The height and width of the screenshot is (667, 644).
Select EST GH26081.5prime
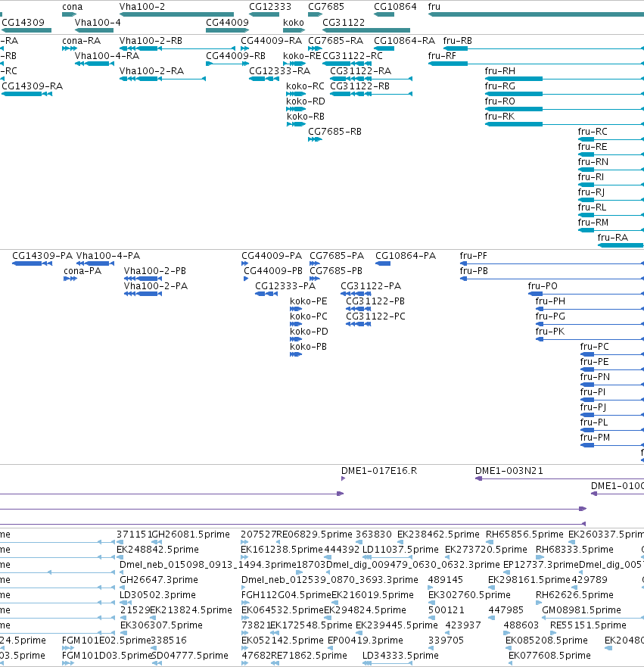tap(157, 542)
